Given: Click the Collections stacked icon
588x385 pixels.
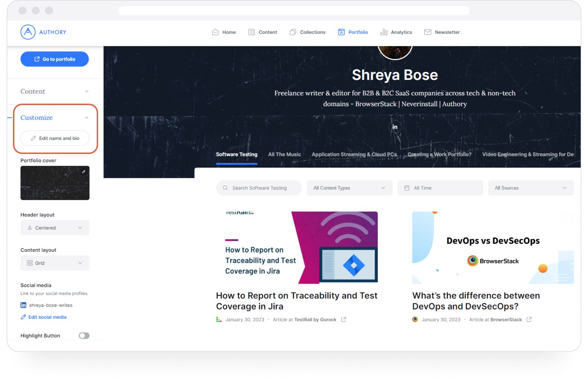Looking at the screenshot, I should tap(293, 32).
